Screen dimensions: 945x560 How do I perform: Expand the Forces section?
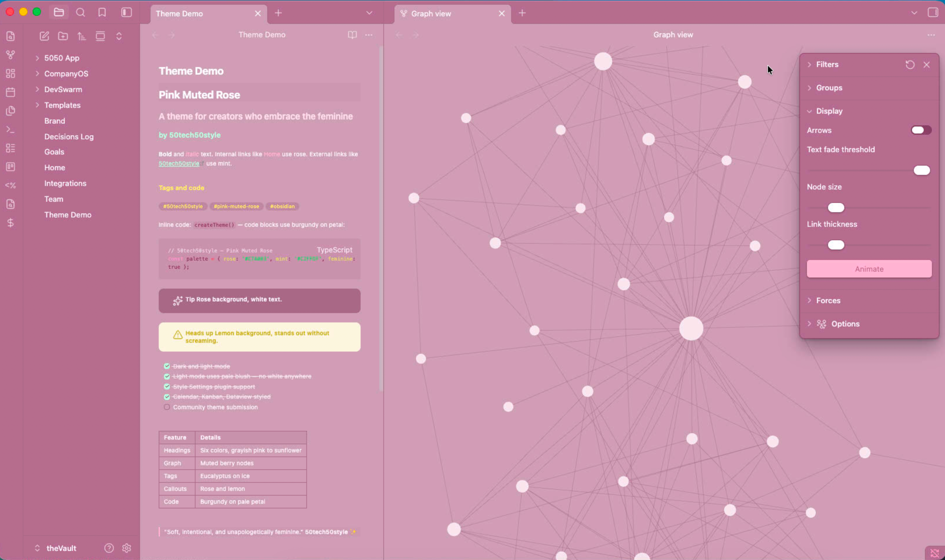[x=828, y=300]
